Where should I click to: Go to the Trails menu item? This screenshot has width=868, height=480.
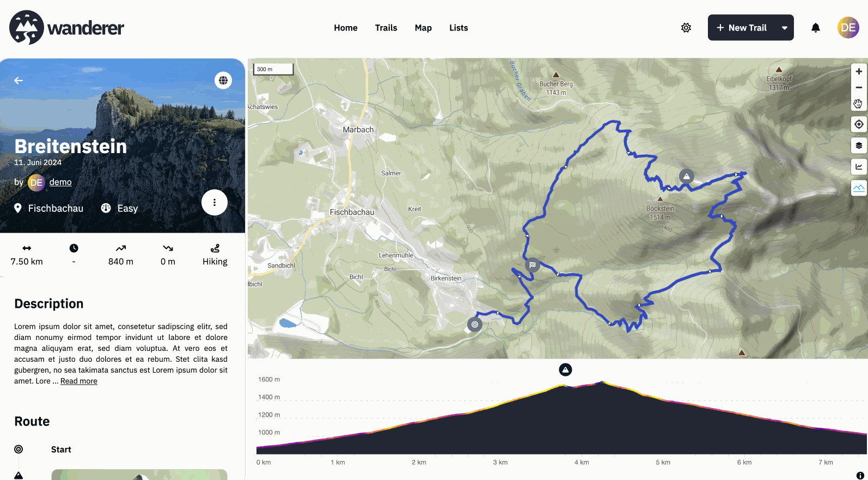[386, 28]
